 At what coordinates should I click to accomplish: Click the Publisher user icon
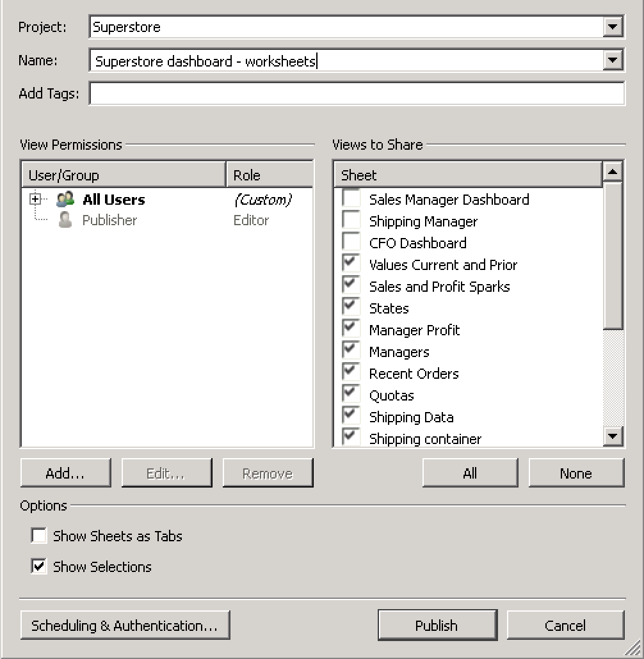click(65, 220)
